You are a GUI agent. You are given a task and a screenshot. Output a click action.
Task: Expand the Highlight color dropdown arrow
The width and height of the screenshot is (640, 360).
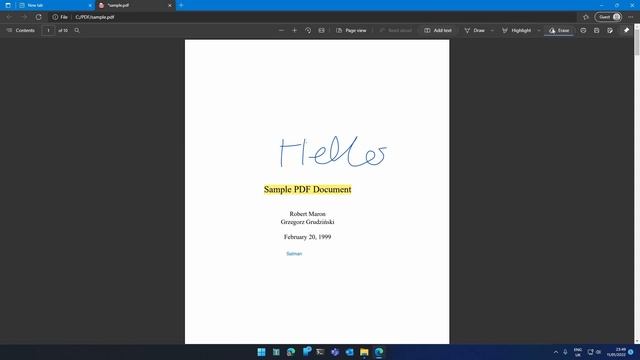coord(538,30)
